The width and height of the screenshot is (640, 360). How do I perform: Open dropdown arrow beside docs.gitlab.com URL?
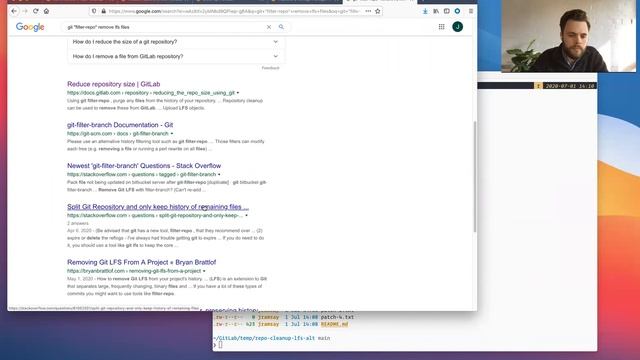[238, 93]
